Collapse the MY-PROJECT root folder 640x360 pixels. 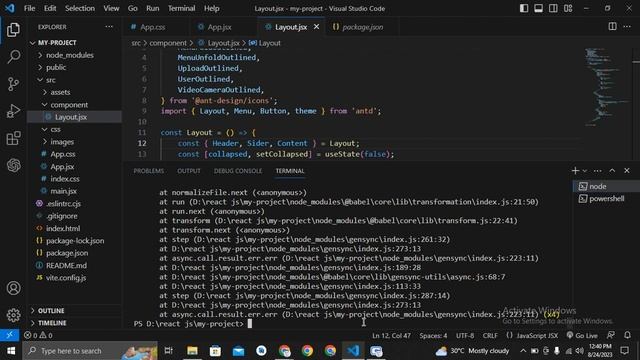click(x=74, y=43)
